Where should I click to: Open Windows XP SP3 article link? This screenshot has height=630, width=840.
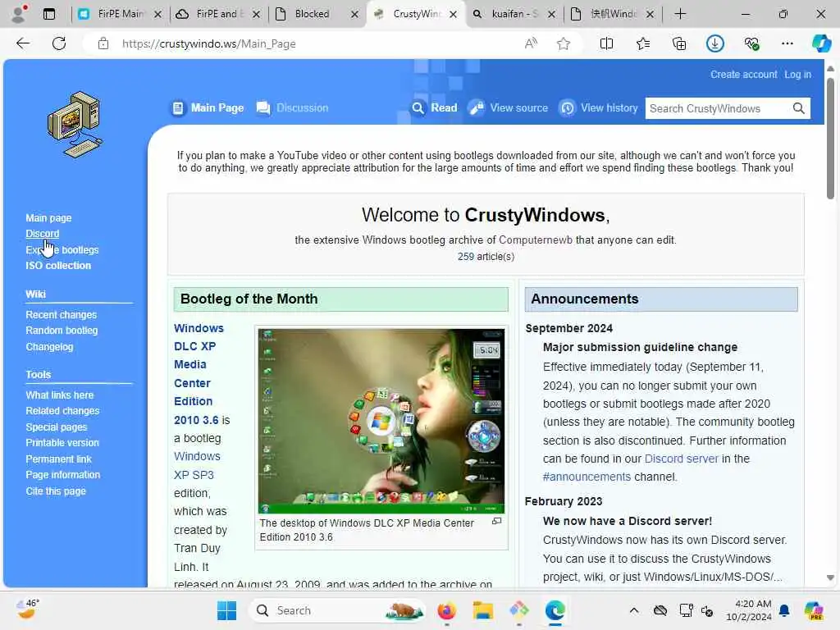[x=197, y=466]
